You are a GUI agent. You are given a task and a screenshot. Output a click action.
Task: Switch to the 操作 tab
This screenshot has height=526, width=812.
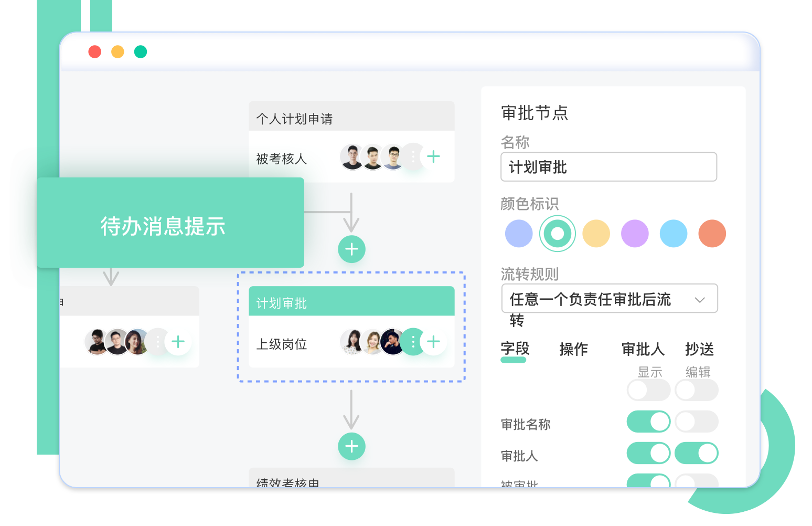pos(574,350)
